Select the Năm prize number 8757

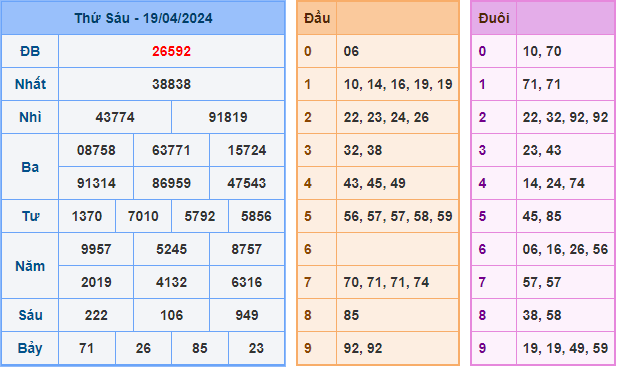click(247, 249)
